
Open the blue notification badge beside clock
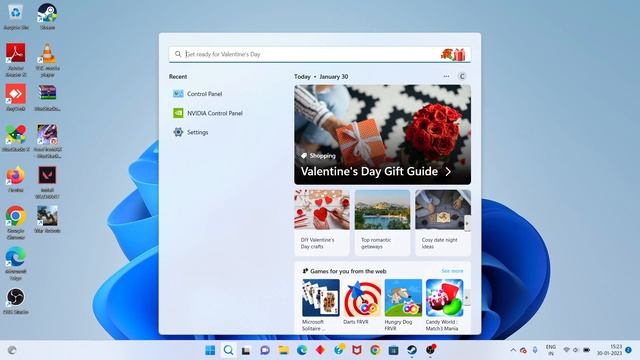point(629,350)
